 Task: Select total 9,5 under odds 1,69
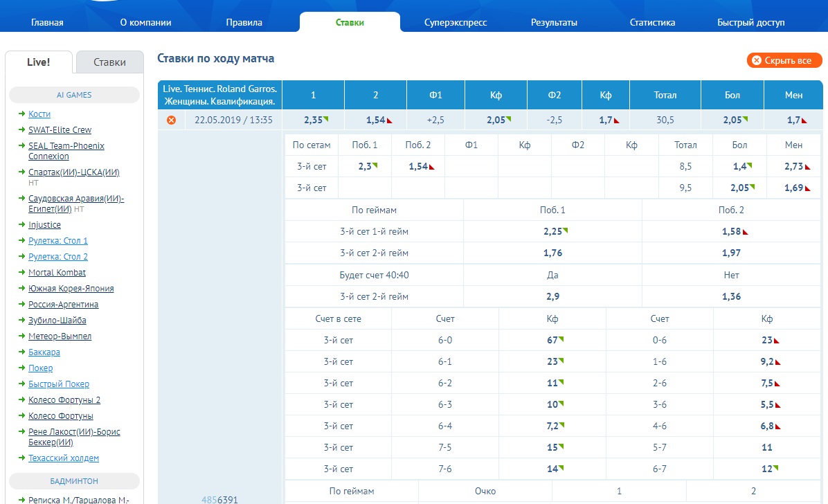pyautogui.click(x=793, y=188)
